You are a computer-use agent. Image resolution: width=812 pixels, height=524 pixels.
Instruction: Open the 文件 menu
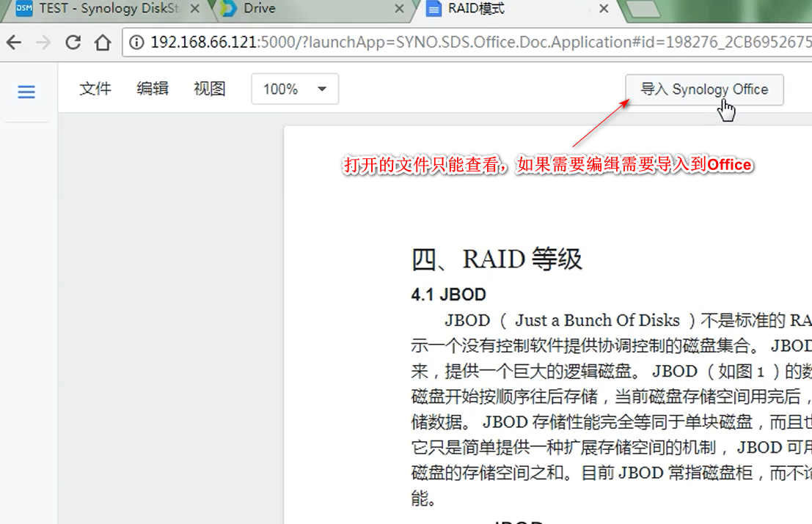95,89
